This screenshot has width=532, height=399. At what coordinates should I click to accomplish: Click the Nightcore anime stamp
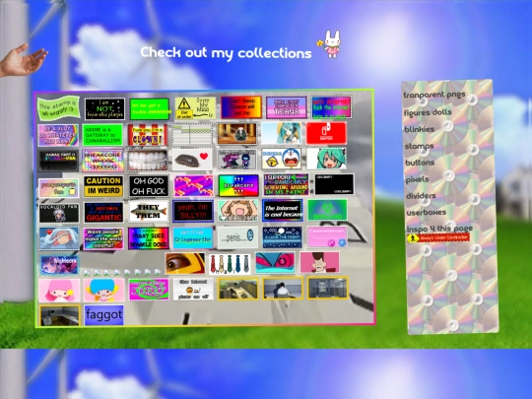[x=59, y=265]
